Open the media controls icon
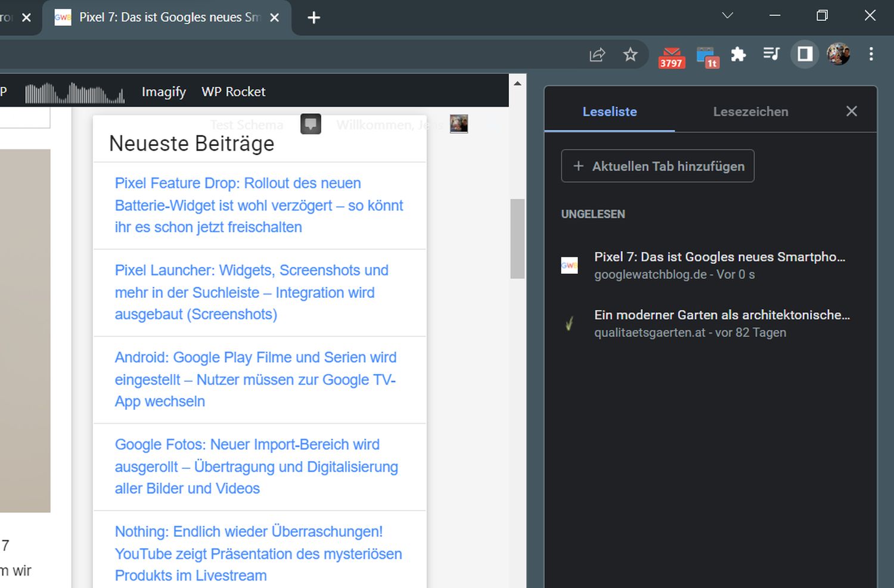Viewport: 894px width, 588px height. tap(771, 54)
